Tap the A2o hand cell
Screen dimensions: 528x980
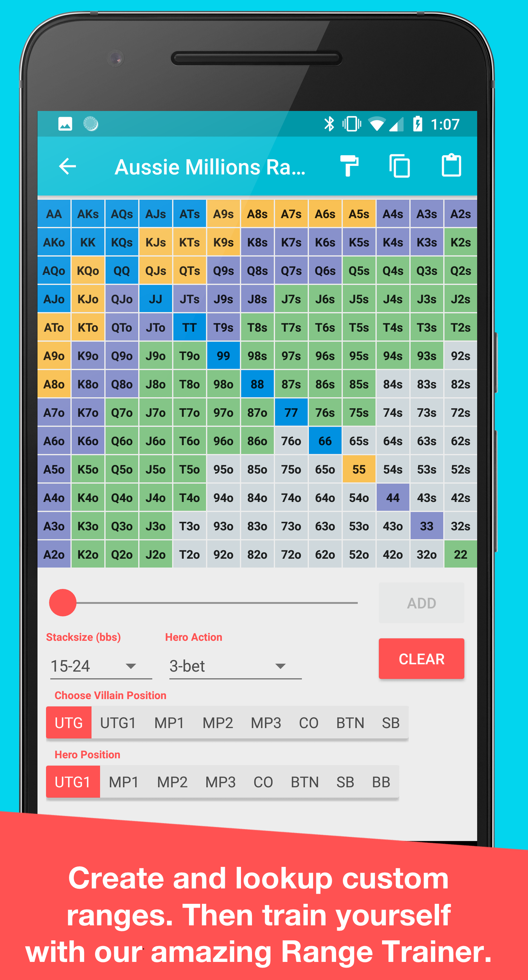click(x=54, y=554)
